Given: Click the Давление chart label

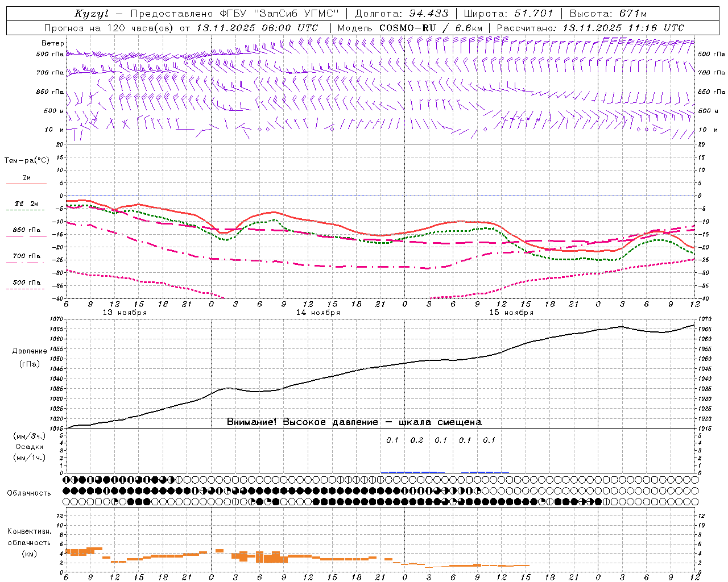Looking at the screenshot, I should click(x=30, y=351).
